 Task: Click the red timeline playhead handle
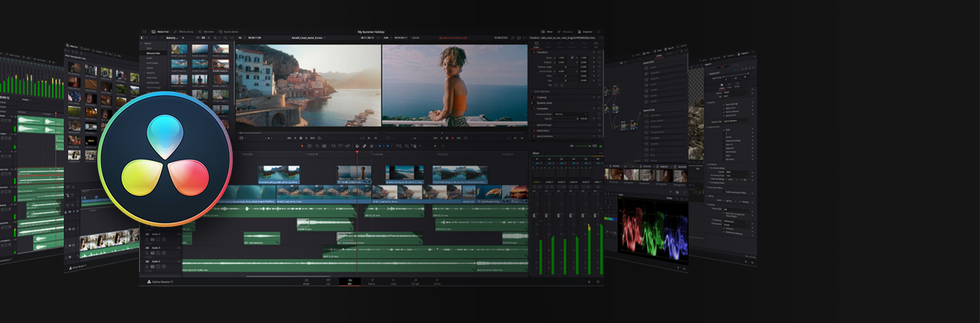tap(357, 151)
